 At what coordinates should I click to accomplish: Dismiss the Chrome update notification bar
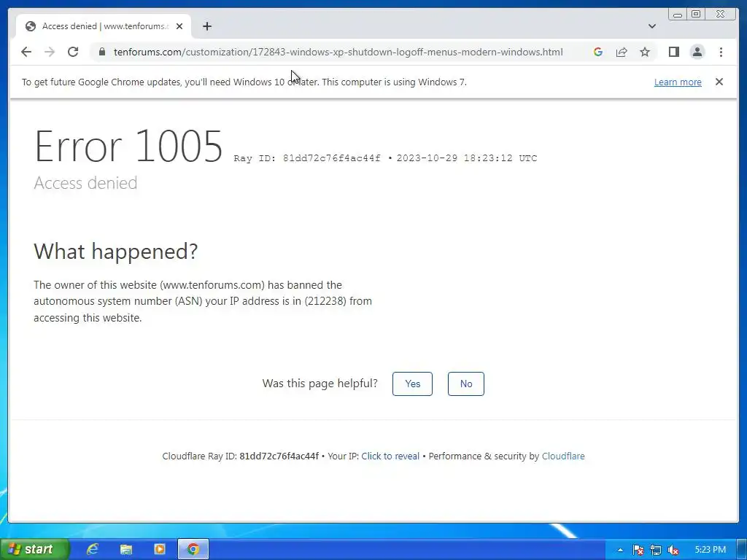click(719, 82)
